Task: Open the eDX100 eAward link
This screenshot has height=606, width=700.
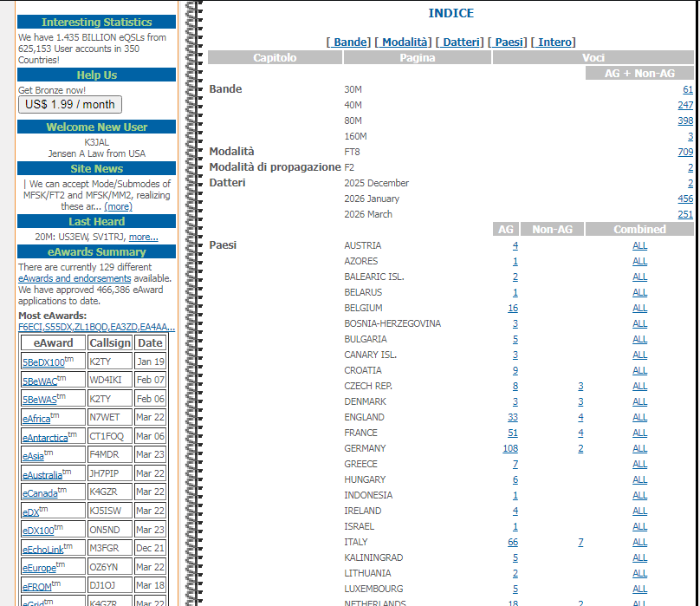Action: (x=38, y=531)
